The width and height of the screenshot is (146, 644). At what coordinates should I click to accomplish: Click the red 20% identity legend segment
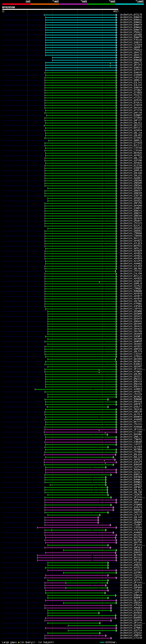pos(16,4)
